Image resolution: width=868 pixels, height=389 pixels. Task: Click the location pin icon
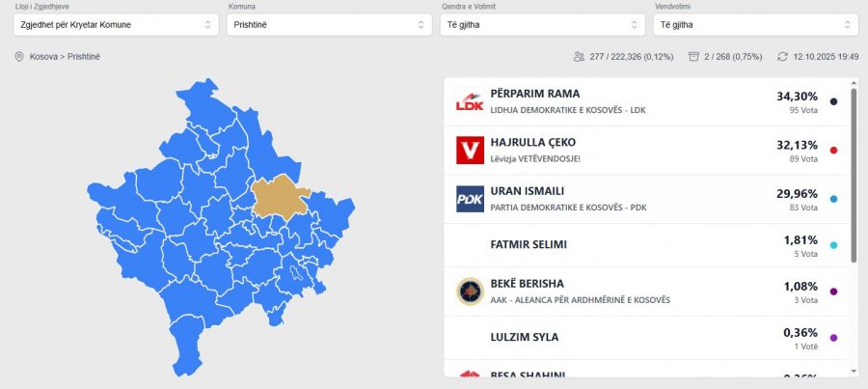19,57
